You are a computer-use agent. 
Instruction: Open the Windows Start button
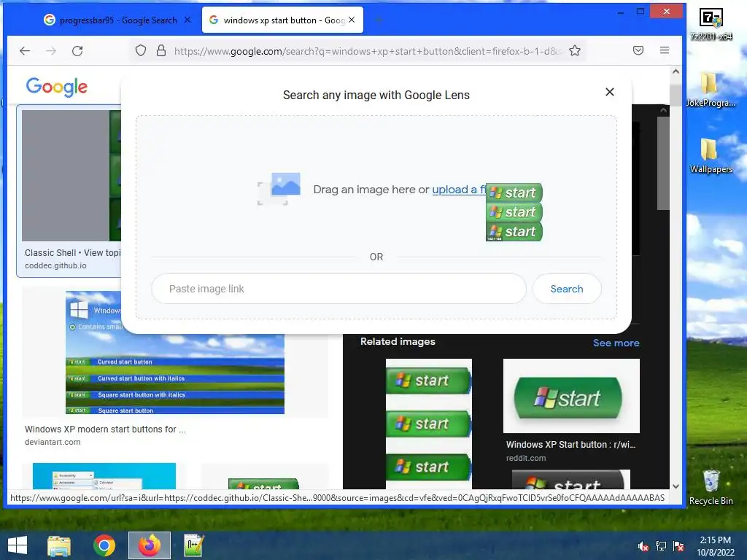(x=18, y=545)
